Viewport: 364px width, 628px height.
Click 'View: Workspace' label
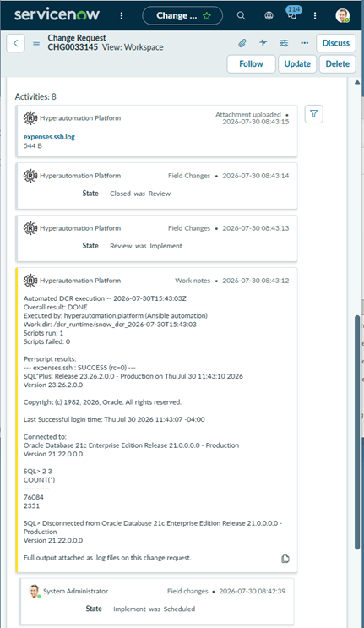pos(133,47)
